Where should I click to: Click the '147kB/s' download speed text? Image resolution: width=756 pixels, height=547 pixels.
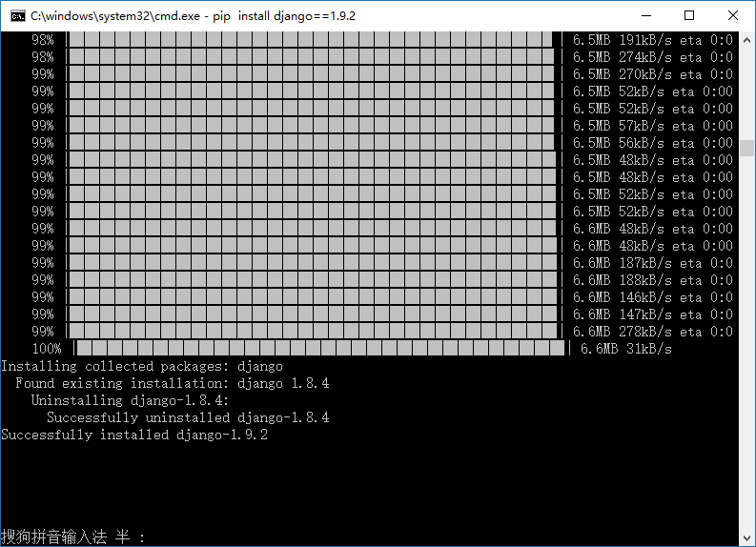point(645,314)
